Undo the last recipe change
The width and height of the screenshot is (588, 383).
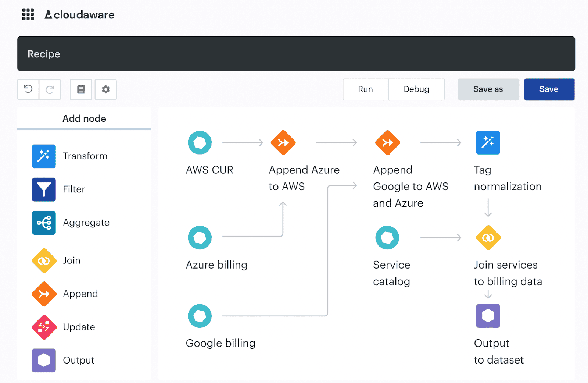pyautogui.click(x=28, y=89)
